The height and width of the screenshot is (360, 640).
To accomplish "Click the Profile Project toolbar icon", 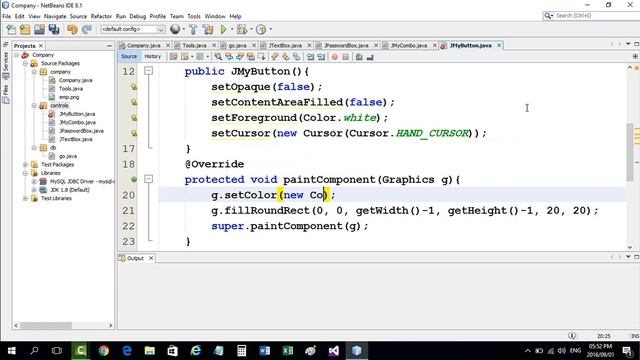I will pos(261,29).
